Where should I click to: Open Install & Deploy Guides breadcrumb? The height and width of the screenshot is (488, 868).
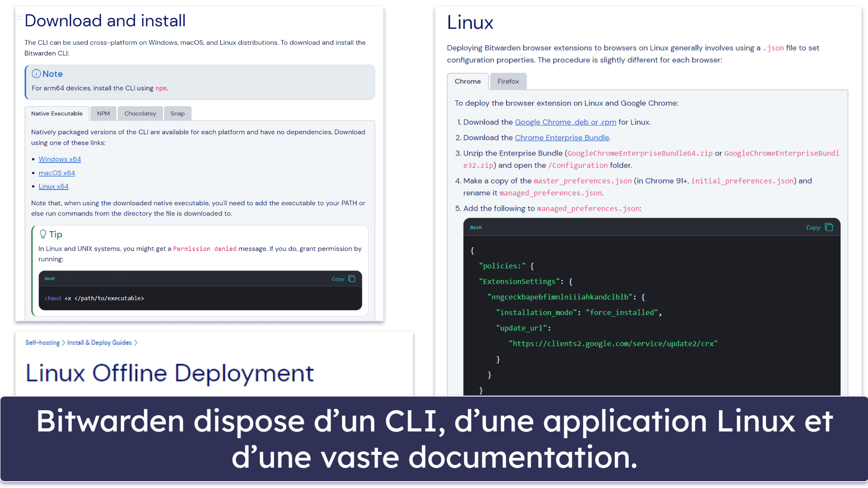100,343
